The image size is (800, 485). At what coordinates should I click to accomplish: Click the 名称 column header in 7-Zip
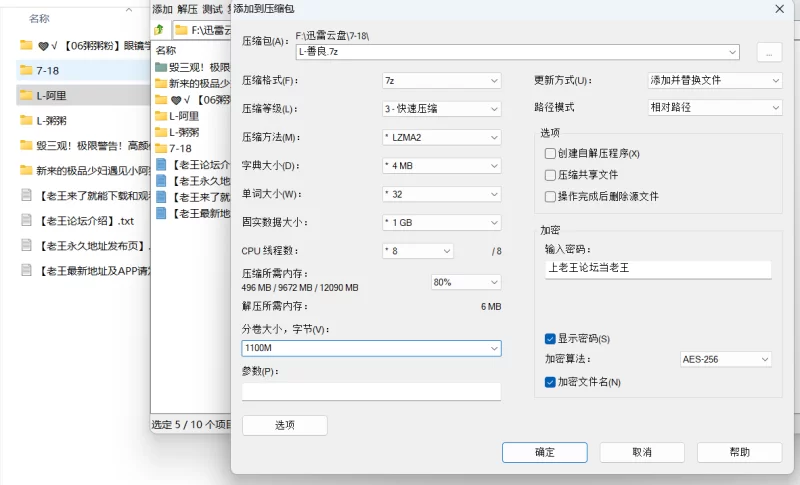click(x=166, y=50)
